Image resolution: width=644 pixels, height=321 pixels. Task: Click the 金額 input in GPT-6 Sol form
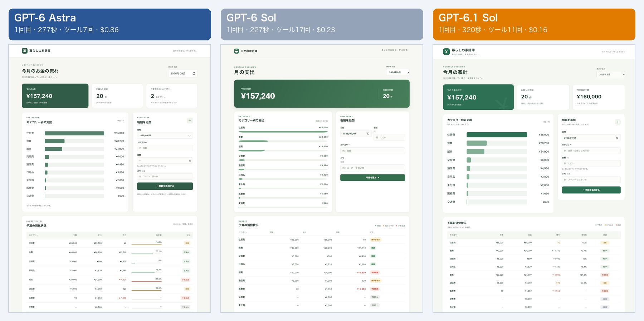point(389,138)
